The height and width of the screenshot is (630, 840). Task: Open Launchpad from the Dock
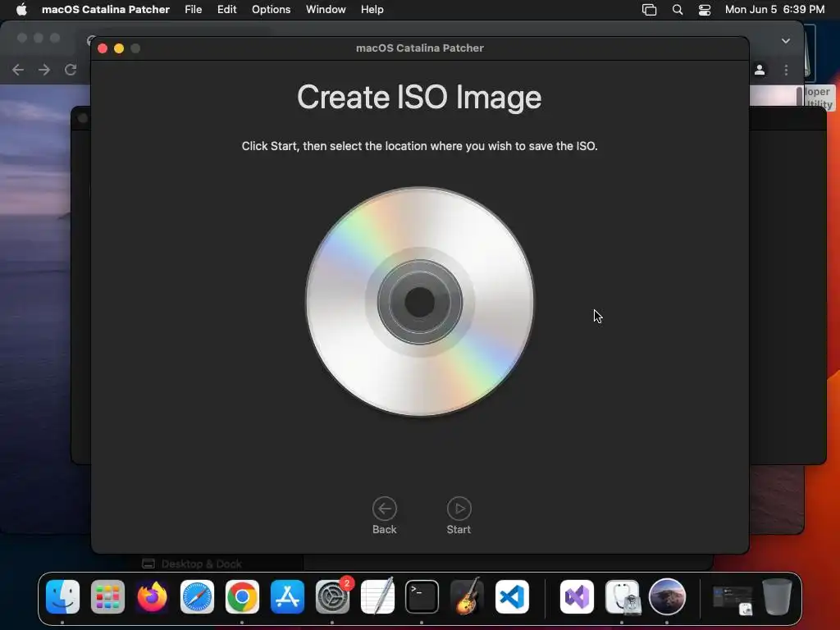point(107,597)
